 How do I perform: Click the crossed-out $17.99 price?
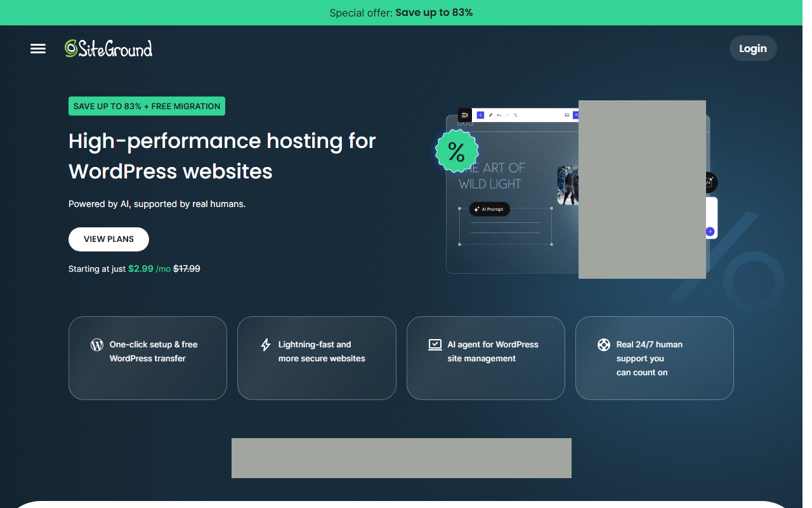click(187, 269)
